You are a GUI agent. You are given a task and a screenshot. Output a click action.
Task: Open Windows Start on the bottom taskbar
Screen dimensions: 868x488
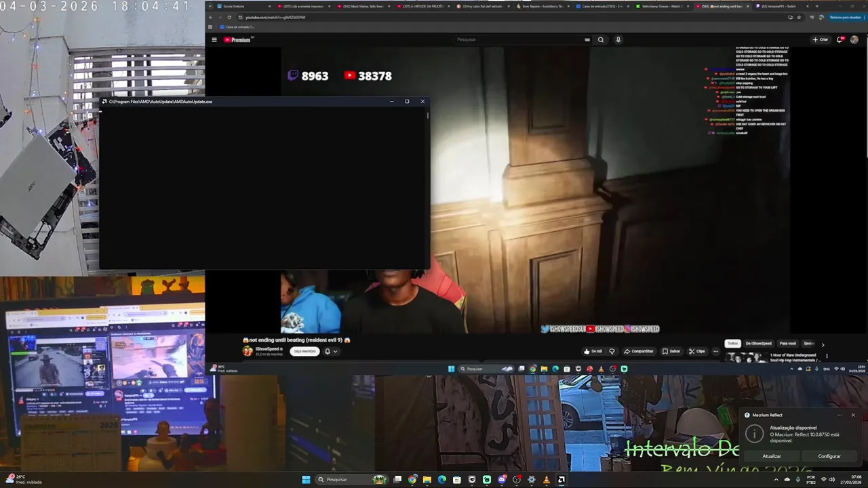click(306, 480)
